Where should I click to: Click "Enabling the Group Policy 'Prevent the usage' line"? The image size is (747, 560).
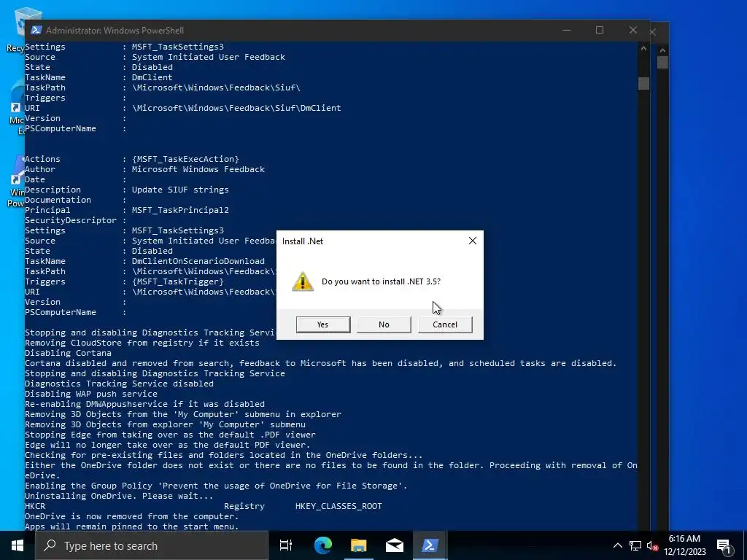[x=216, y=486]
